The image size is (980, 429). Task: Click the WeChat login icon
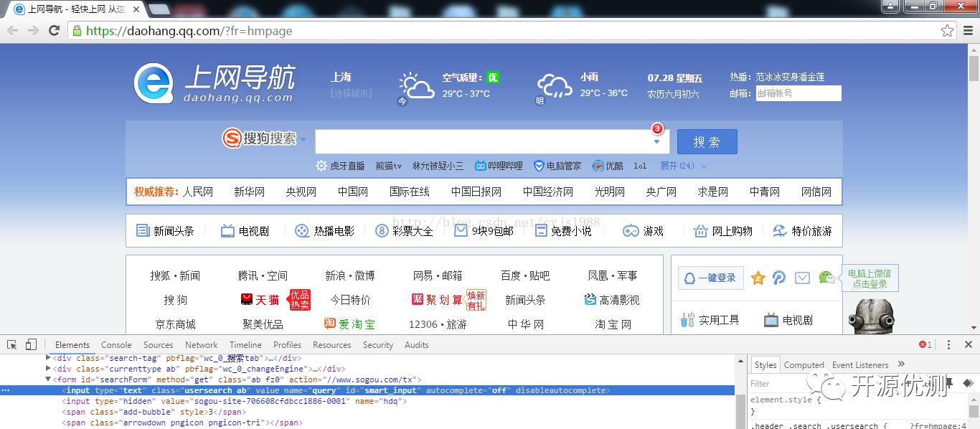pyautogui.click(x=826, y=278)
